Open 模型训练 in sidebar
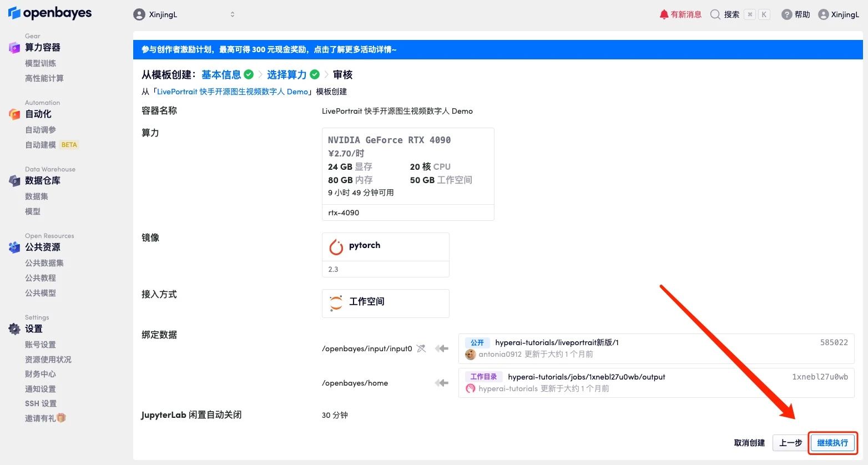Screen dimensions: 868x465 click(41, 63)
